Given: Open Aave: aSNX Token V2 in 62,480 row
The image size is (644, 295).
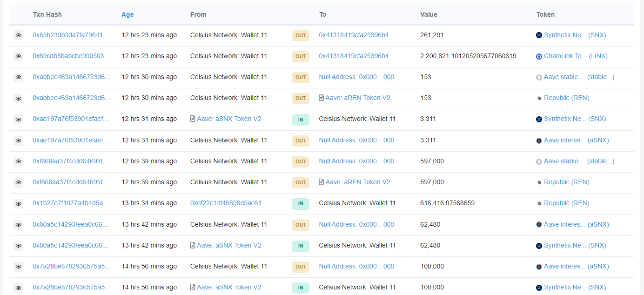Looking at the screenshot, I should [229, 245].
